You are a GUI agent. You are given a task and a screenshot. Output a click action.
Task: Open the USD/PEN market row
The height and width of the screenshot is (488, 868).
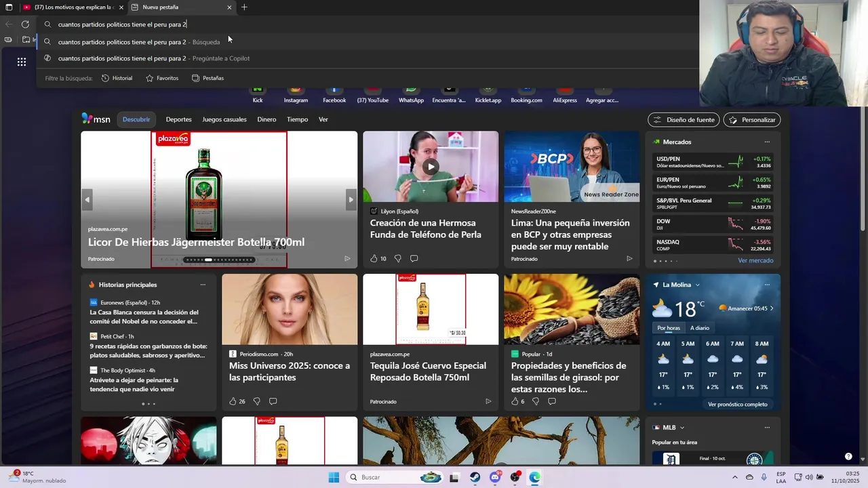pos(713,162)
